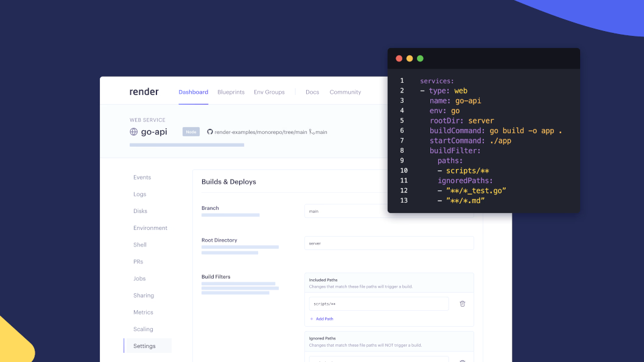
Task: Open the render-examples/monorepo repository link
Action: pos(261,132)
